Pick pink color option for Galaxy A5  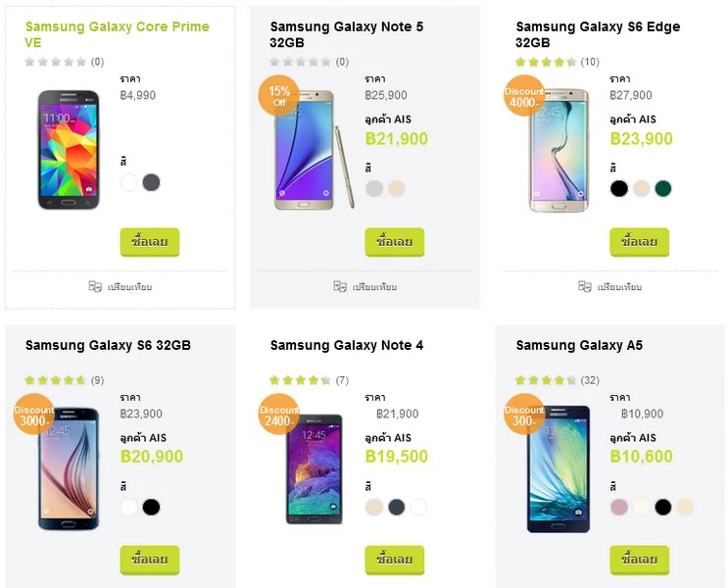point(619,507)
